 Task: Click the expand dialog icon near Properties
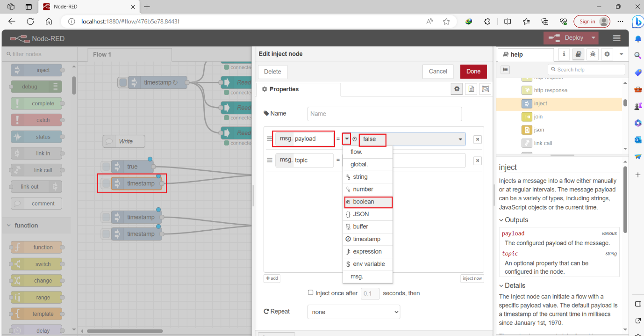point(485,88)
